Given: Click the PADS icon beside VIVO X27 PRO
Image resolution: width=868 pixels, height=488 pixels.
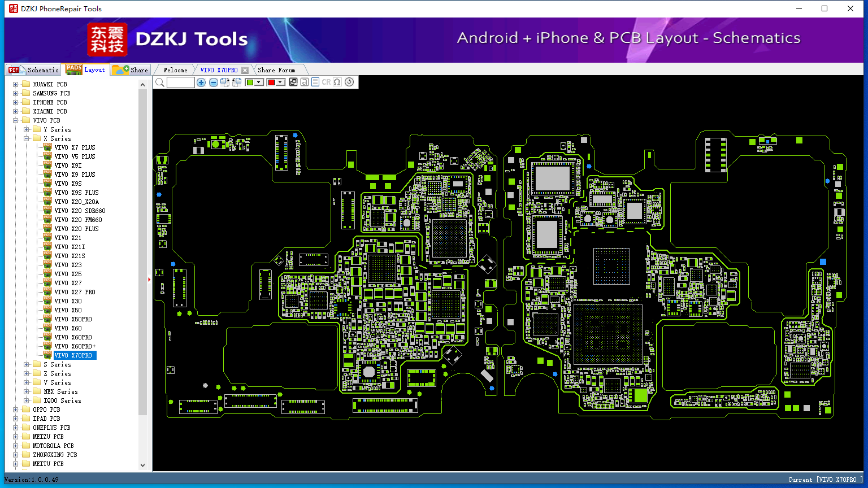Looking at the screenshot, I should point(47,292).
